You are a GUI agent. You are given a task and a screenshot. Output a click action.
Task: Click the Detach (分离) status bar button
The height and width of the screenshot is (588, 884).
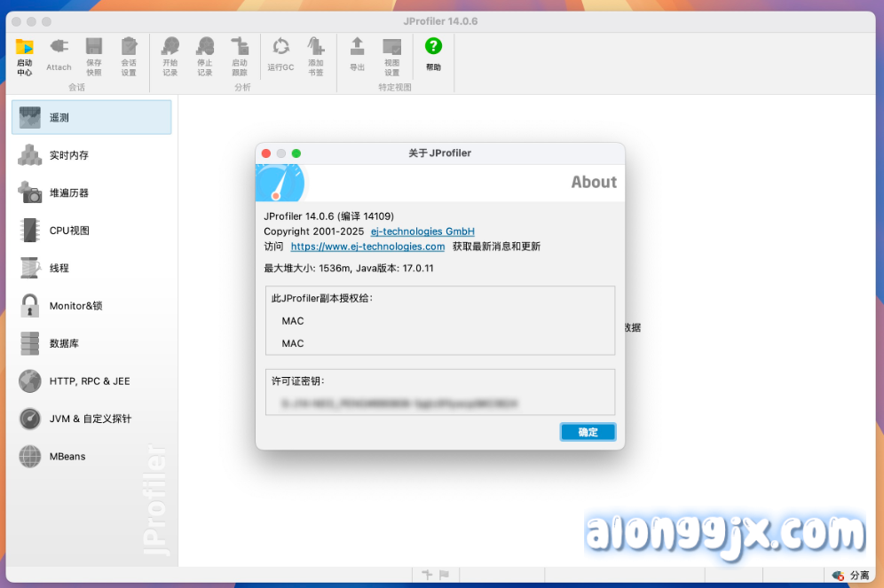tap(850, 576)
